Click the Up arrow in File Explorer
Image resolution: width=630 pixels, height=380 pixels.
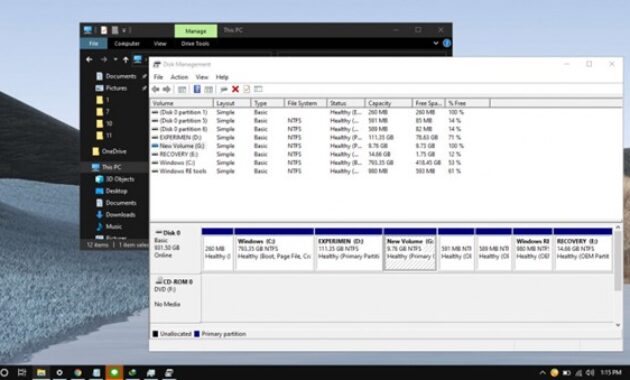126,59
